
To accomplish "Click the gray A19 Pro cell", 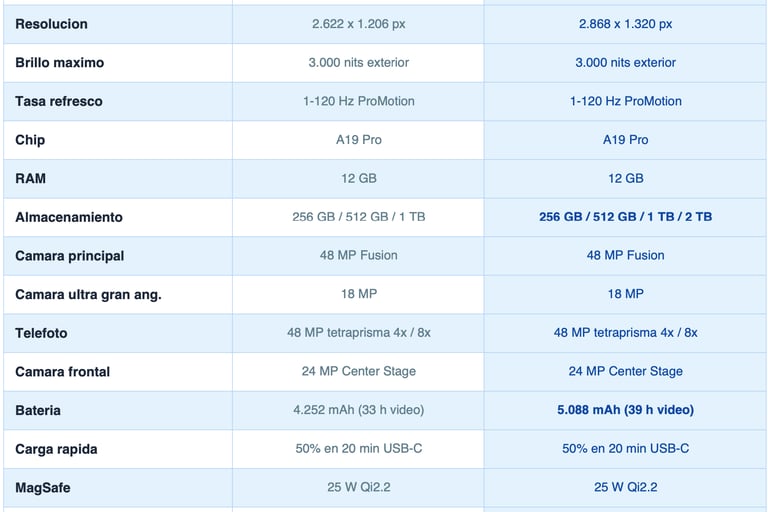I will click(359, 140).
